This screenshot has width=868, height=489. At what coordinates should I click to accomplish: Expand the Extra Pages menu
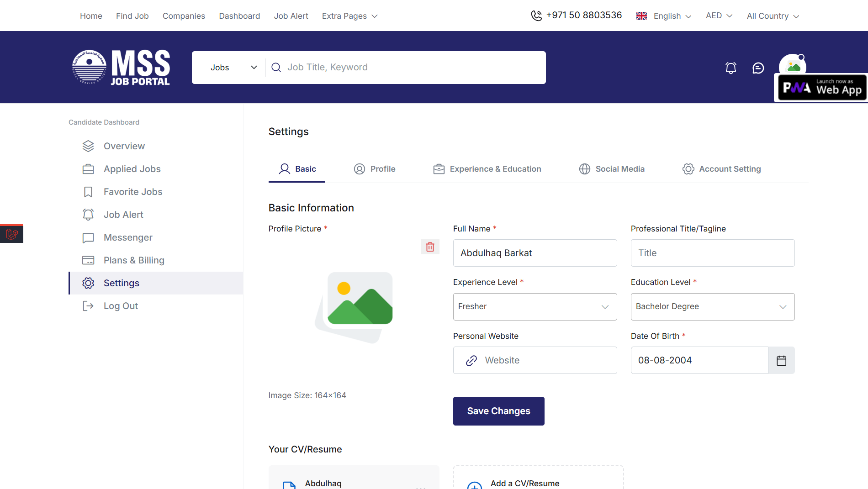349,16
